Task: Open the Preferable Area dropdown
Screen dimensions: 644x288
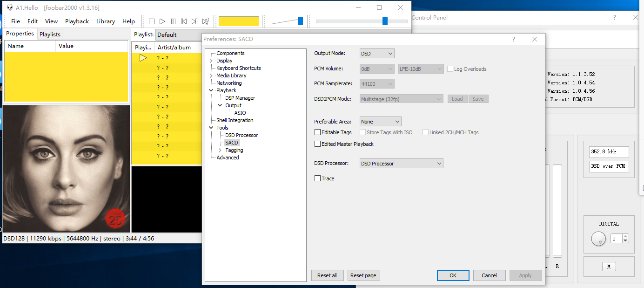Action: pyautogui.click(x=380, y=122)
